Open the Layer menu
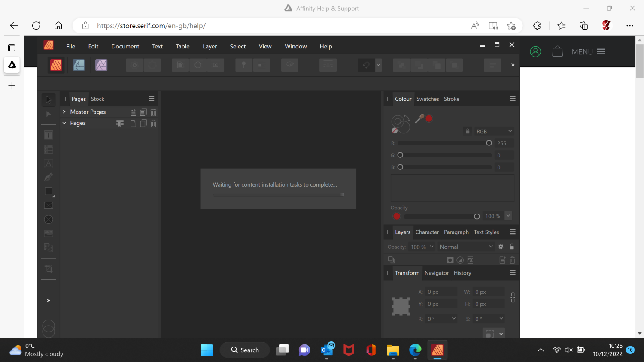The image size is (644, 362). pyautogui.click(x=210, y=46)
